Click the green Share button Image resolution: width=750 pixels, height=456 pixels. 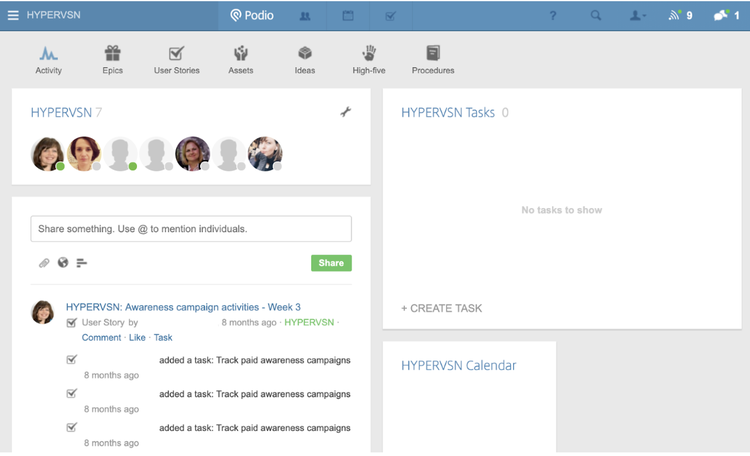click(x=331, y=263)
